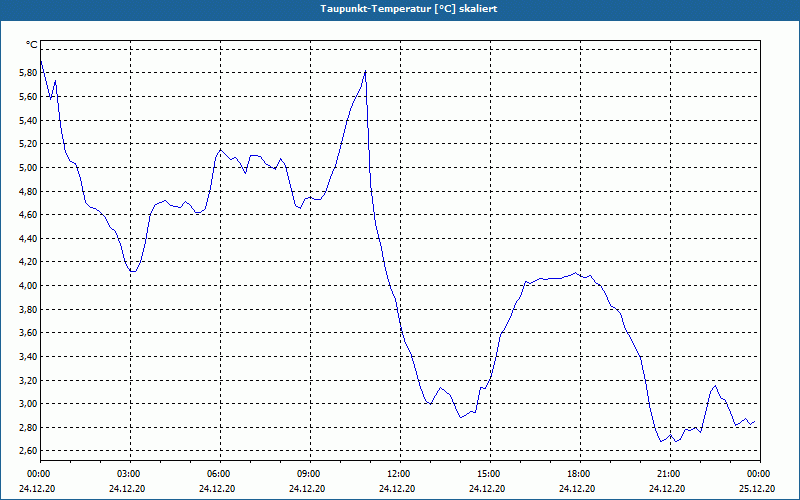This screenshot has width=800, height=500.
Task: Select the '3,00' y-axis label
Action: [x=28, y=404]
